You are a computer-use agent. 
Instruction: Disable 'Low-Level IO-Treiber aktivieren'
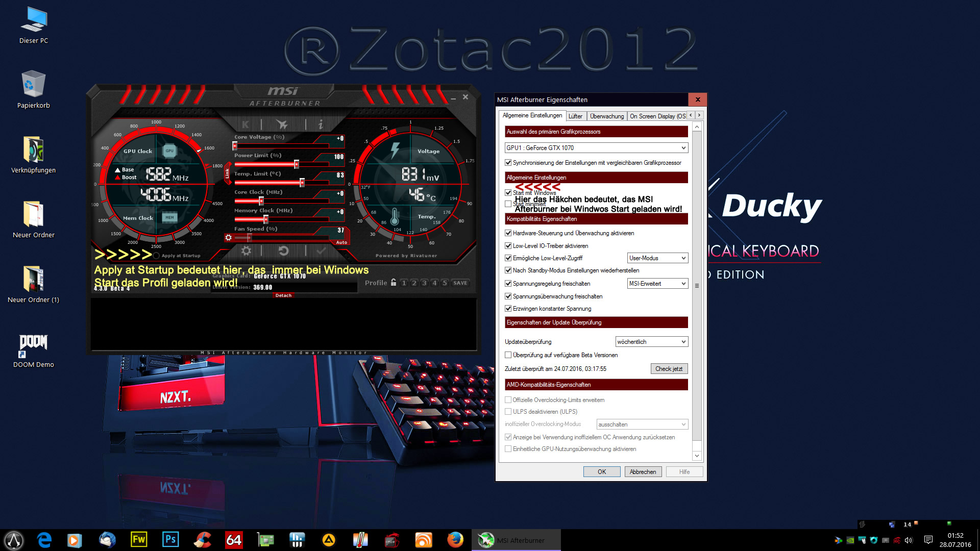pos(508,246)
